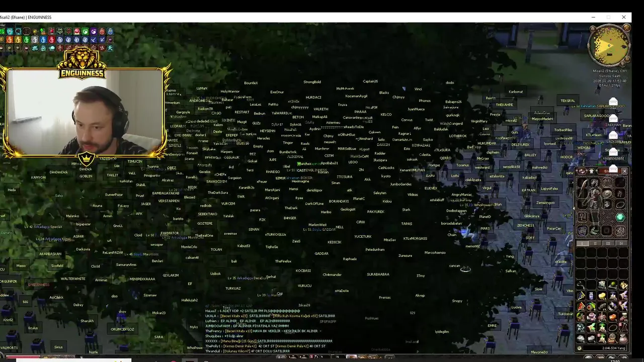
Task: Click the circular minimap
Action: pyautogui.click(x=609, y=45)
